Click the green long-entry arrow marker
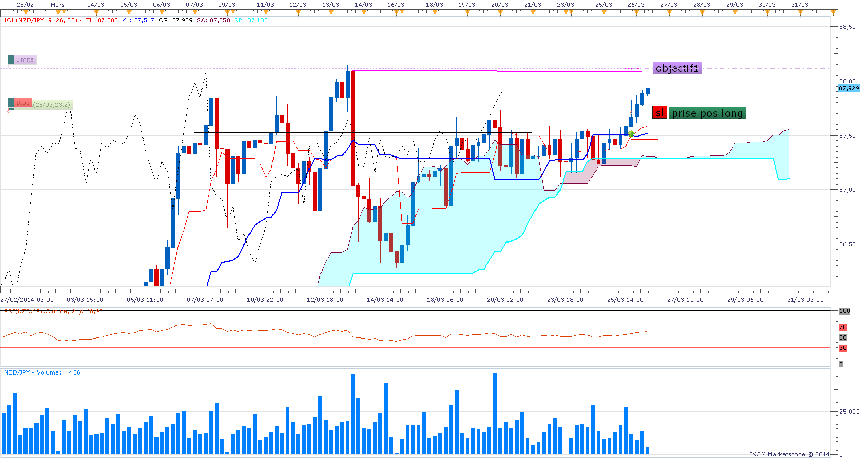The width and height of the screenshot is (868, 459). [631, 134]
